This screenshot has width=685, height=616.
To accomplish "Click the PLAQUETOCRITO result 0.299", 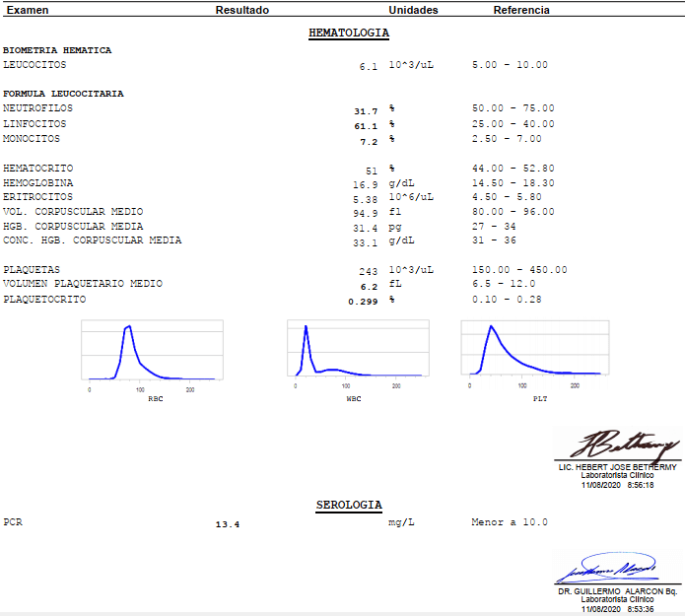I will (363, 301).
